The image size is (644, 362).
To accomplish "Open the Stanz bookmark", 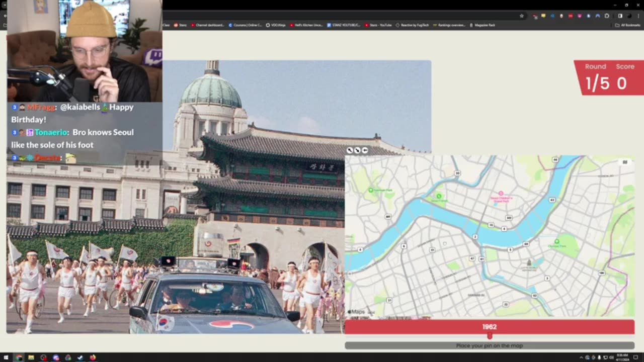I will point(180,25).
